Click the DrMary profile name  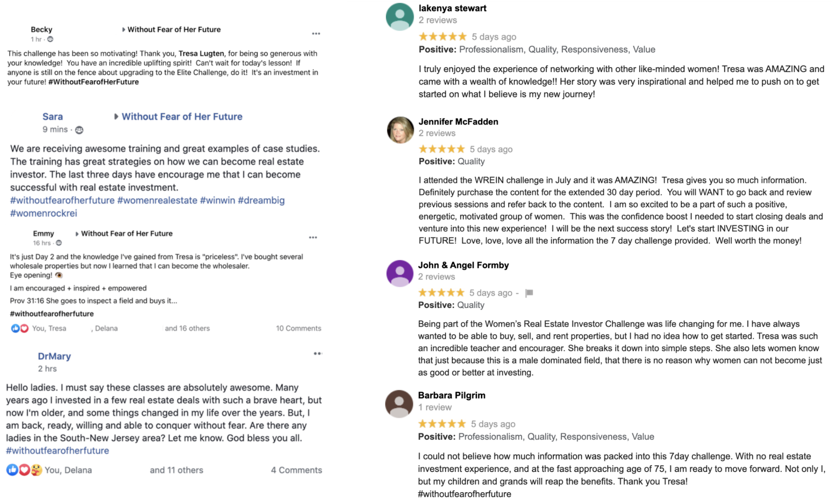point(54,356)
